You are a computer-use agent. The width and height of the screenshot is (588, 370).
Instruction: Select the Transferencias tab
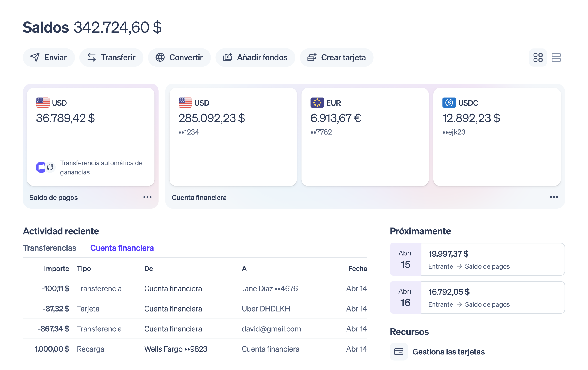(x=50, y=248)
